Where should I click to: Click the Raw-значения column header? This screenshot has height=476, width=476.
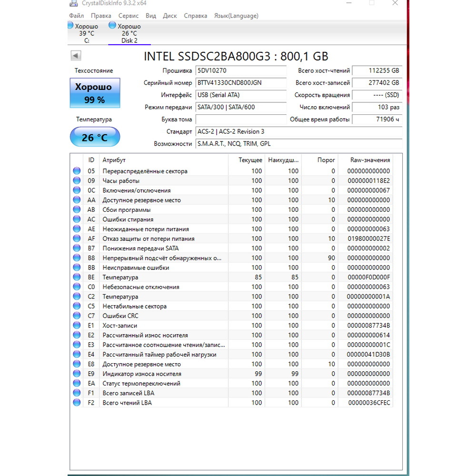pyautogui.click(x=370, y=160)
